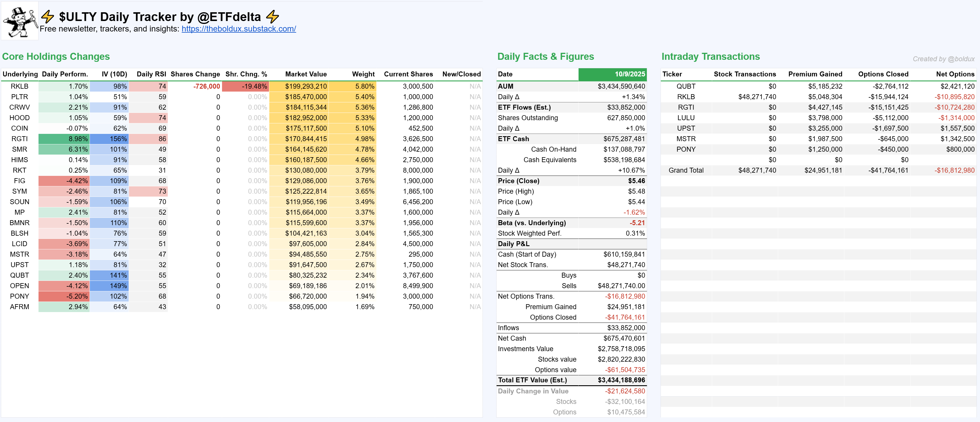980x422 pixels.
Task: Click the lightning bolt before $ULTY title
Action: 48,17
